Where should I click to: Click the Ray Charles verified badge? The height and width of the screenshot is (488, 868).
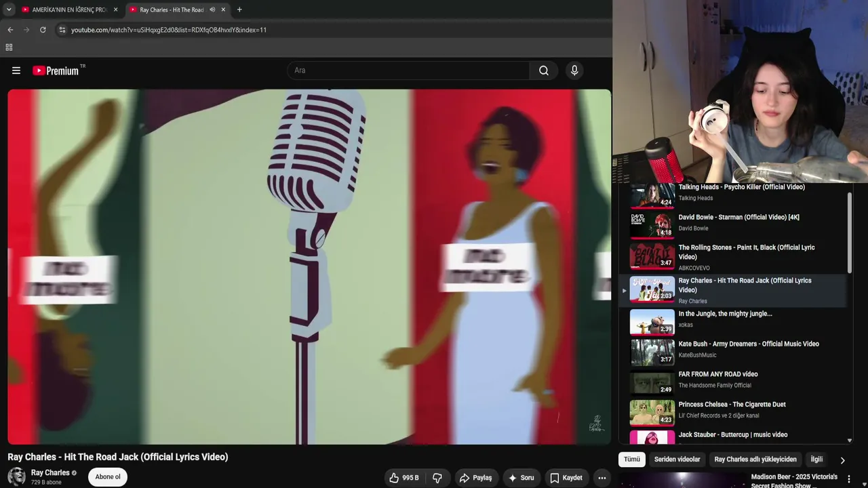[75, 473]
